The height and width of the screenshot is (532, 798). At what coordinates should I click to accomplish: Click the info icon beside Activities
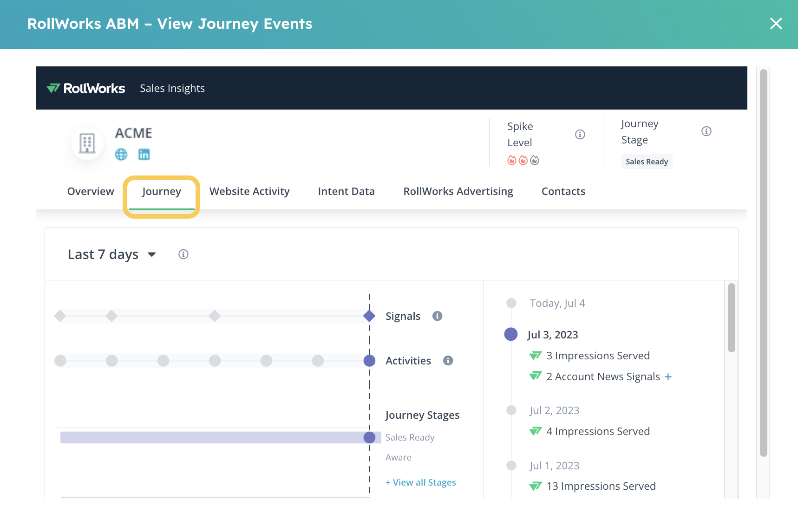(x=448, y=361)
